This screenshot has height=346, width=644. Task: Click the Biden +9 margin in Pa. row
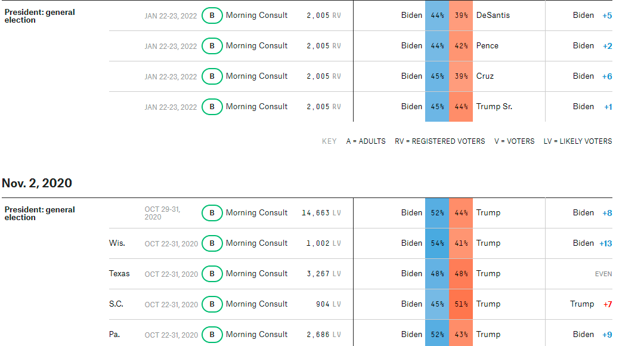(x=592, y=335)
